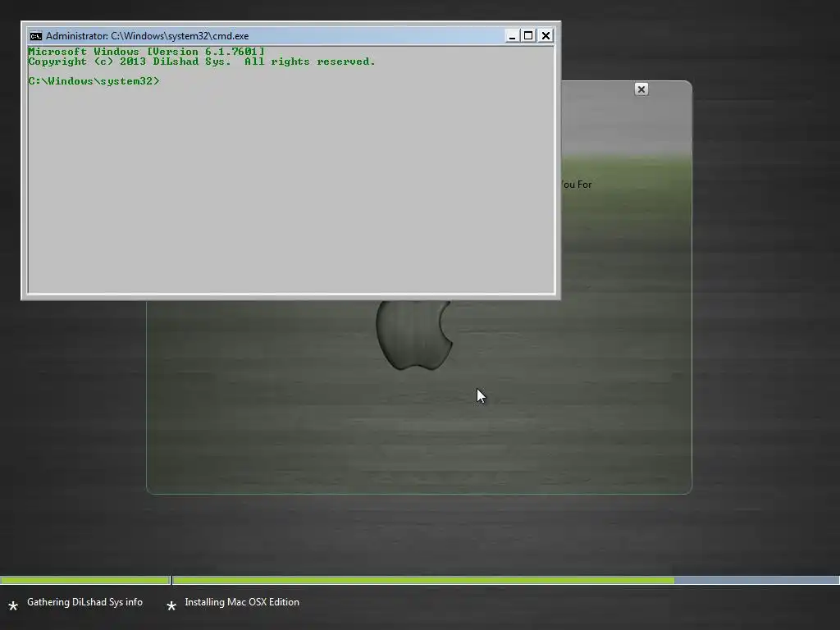Click the first completed green progress bar

pyautogui.click(x=84, y=580)
